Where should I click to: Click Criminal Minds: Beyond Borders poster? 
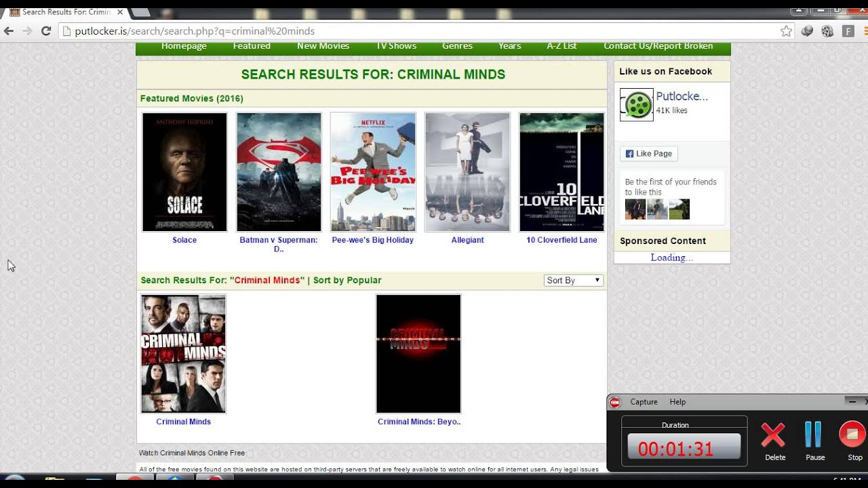pyautogui.click(x=418, y=354)
